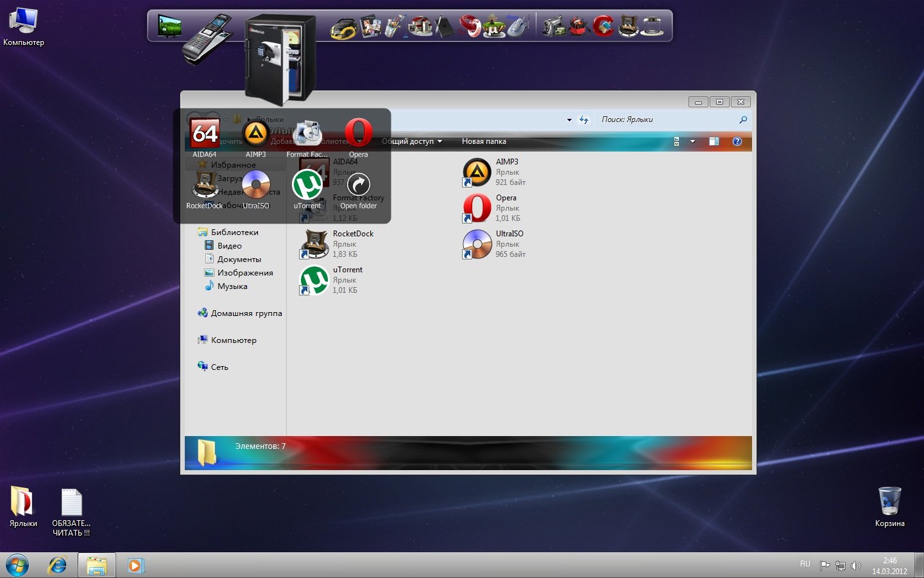924x578 pixels.
Task: Select the "Компьютер" desktop icon
Action: 24,27
